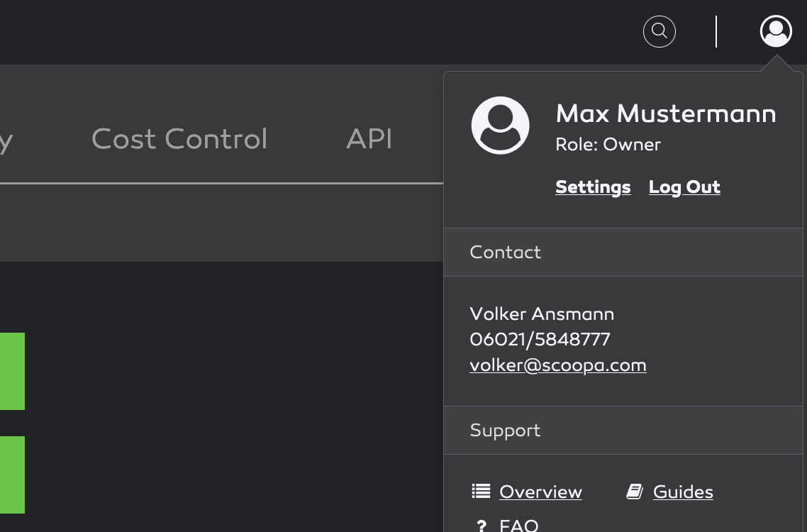Open the Cost Control tab
Viewport: 807px width, 532px height.
(179, 138)
